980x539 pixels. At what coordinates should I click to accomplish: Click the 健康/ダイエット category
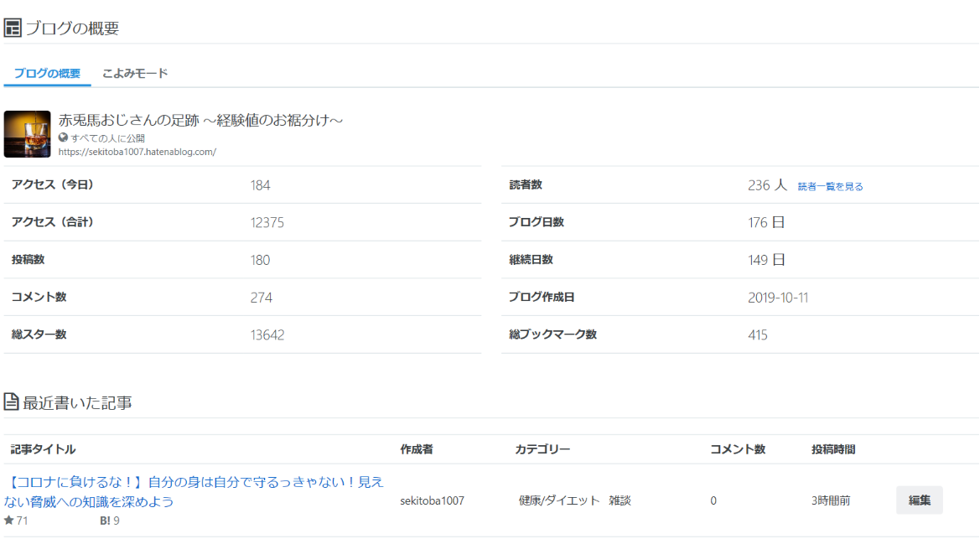coord(559,500)
